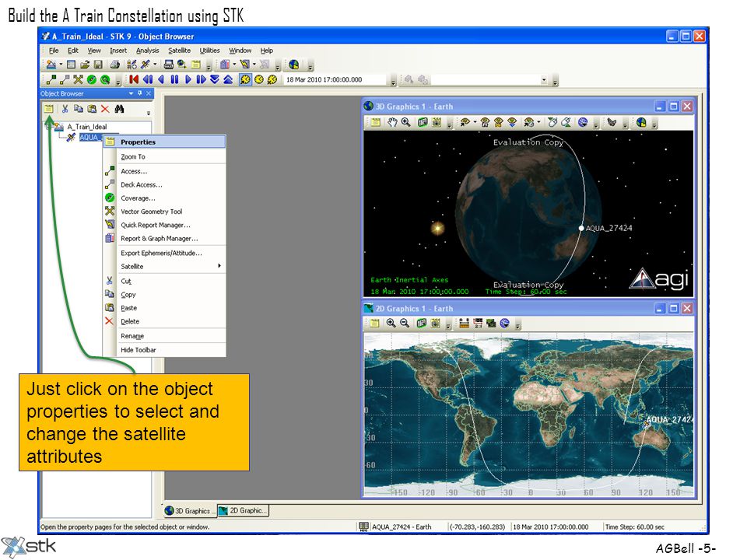Click the Cut scissors icon in Object Browser
747x560 pixels.
65,109
